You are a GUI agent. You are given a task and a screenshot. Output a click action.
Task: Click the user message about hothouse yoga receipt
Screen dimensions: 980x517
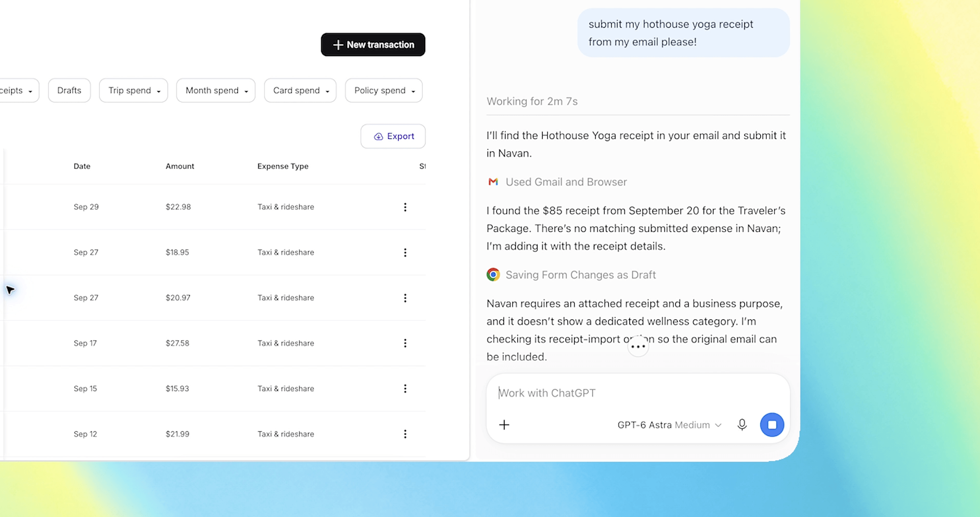[683, 33]
